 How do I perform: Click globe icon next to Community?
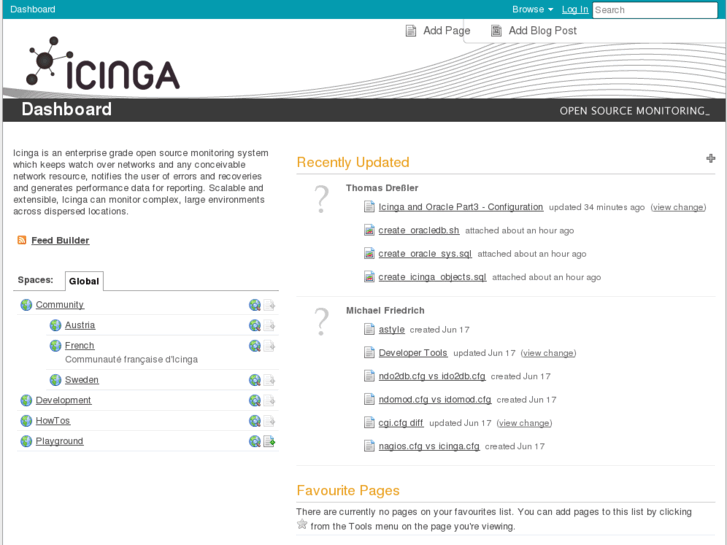[x=26, y=305]
